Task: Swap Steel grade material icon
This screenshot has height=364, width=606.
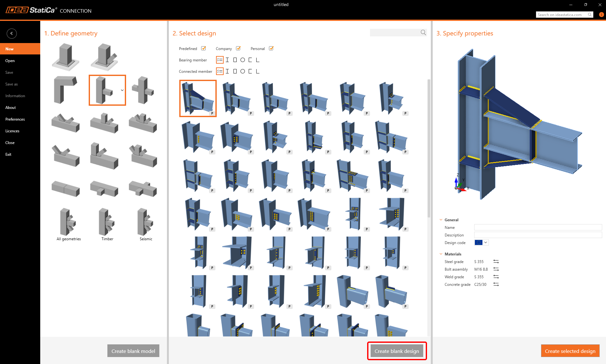Action: (x=496, y=261)
